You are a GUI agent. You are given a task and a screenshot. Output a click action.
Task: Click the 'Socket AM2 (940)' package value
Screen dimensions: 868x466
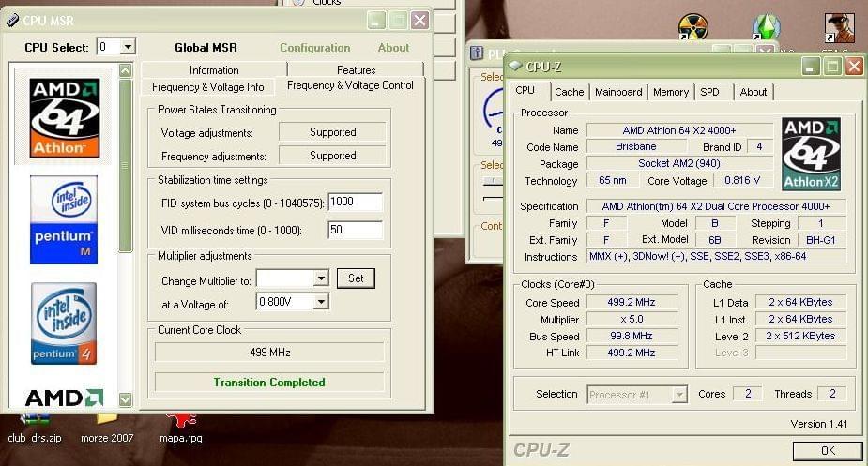(679, 163)
